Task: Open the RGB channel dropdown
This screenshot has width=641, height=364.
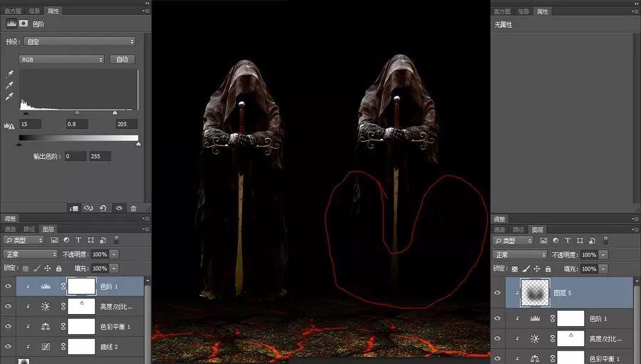Action: [x=61, y=59]
